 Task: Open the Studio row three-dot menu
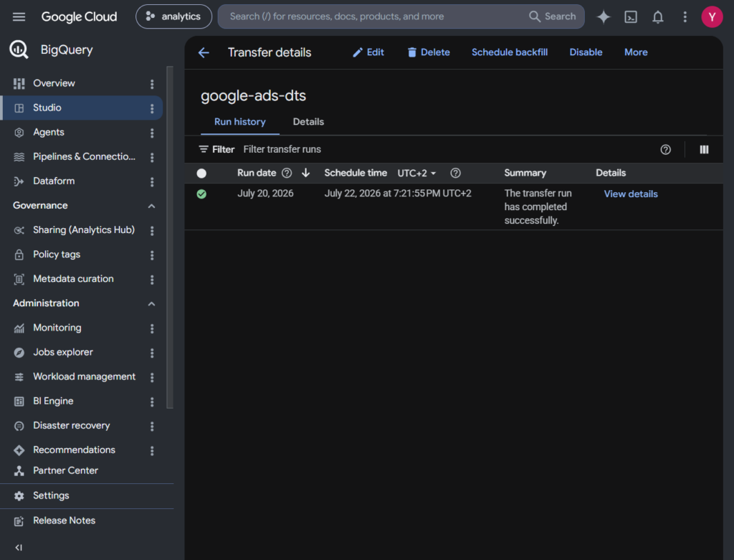pyautogui.click(x=152, y=108)
